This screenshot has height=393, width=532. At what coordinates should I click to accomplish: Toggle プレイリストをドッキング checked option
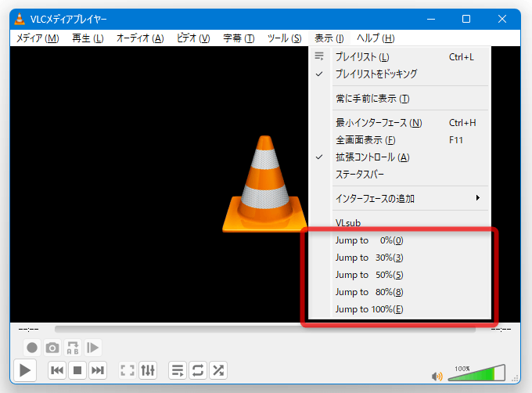[x=400, y=74]
